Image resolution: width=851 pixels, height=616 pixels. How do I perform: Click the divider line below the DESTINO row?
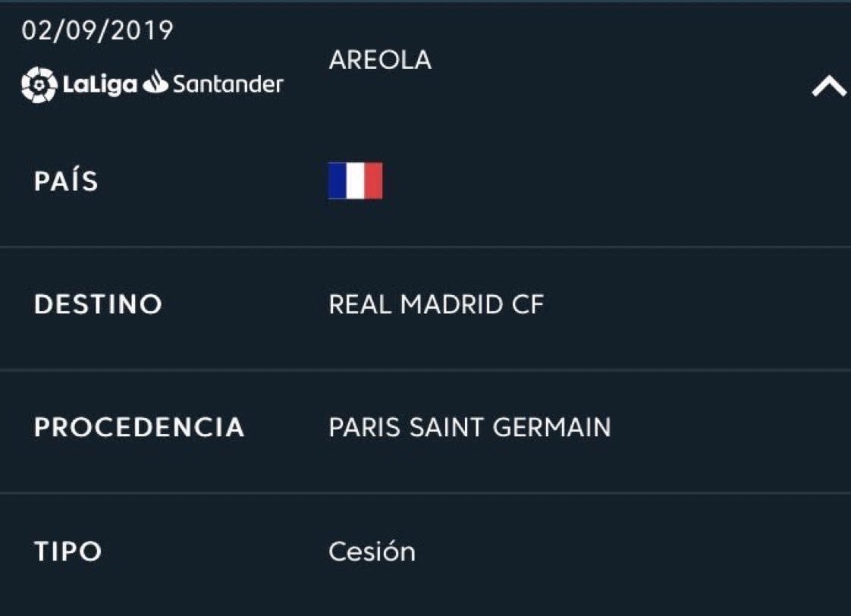[425, 370]
